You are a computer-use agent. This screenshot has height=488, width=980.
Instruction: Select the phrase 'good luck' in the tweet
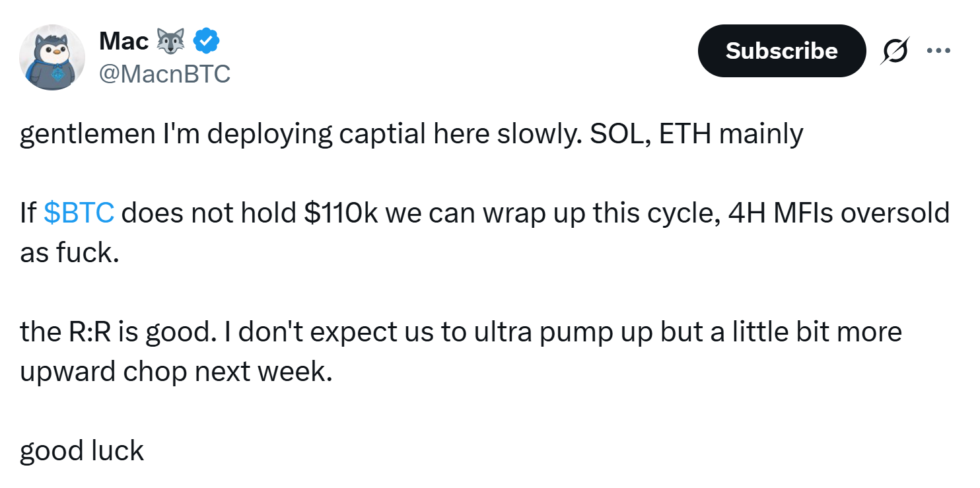[x=81, y=450]
